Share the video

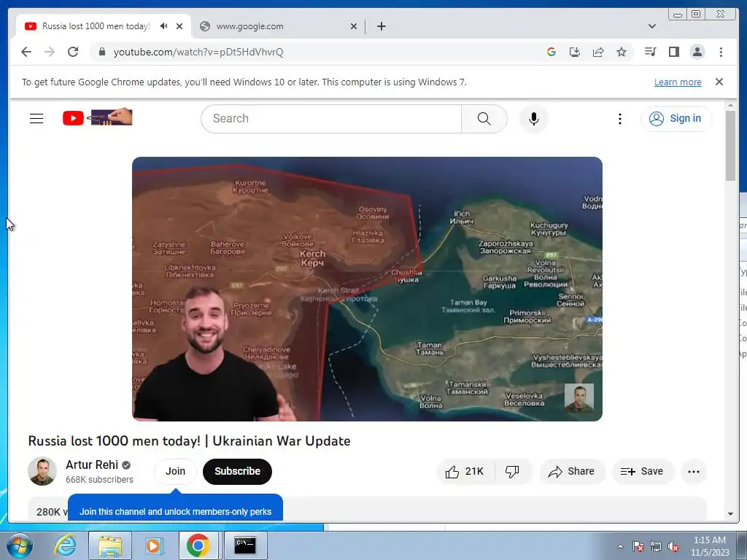(572, 472)
